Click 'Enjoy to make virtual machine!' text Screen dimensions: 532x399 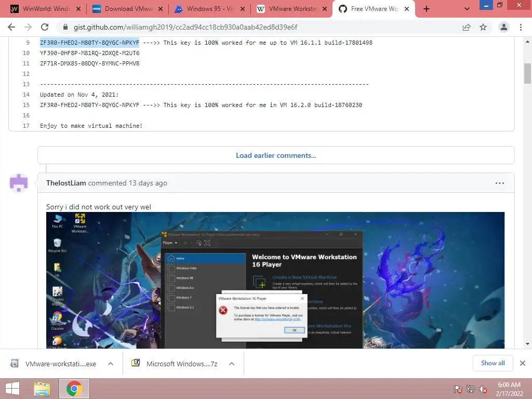[x=91, y=126]
